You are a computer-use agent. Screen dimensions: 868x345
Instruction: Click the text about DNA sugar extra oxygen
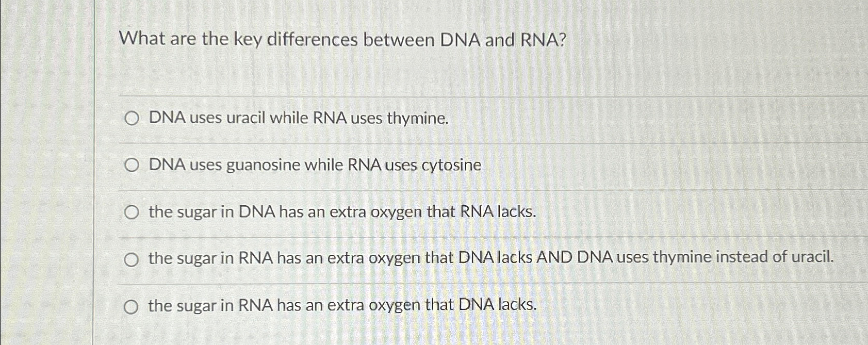340,211
